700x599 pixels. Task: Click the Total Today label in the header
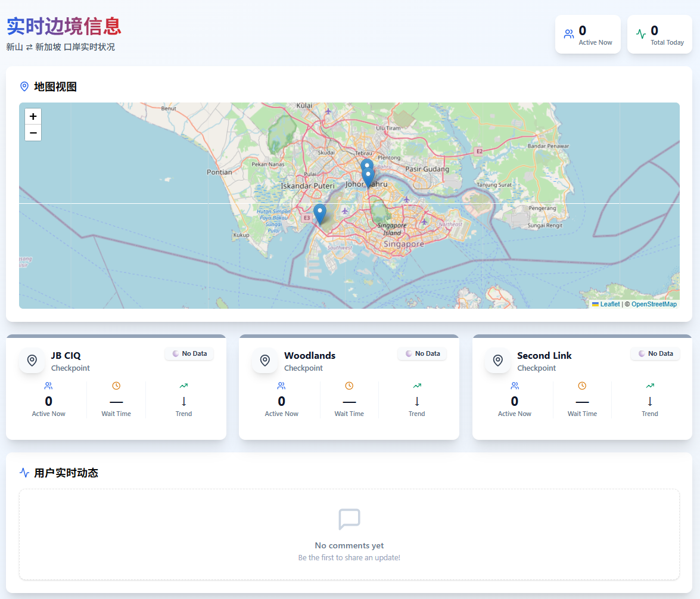point(667,42)
